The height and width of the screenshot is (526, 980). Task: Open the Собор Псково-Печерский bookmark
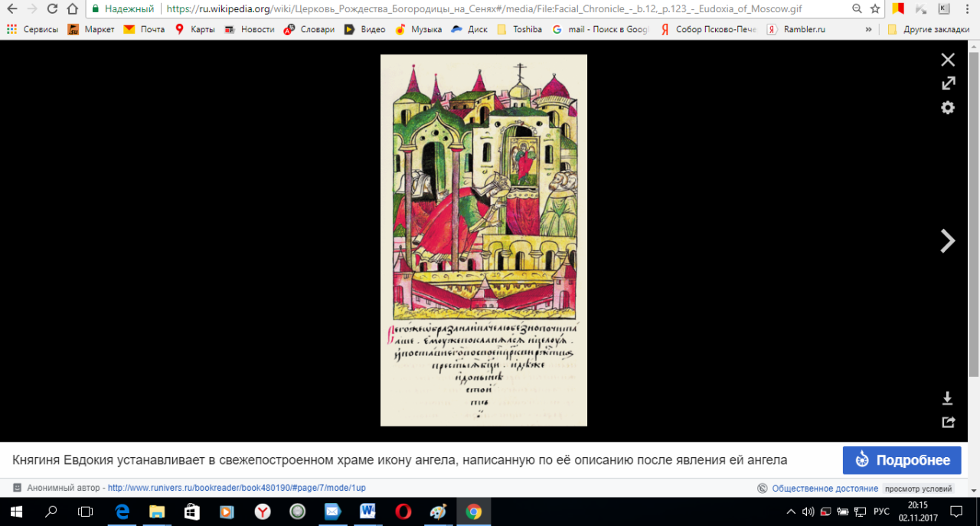coord(709,29)
